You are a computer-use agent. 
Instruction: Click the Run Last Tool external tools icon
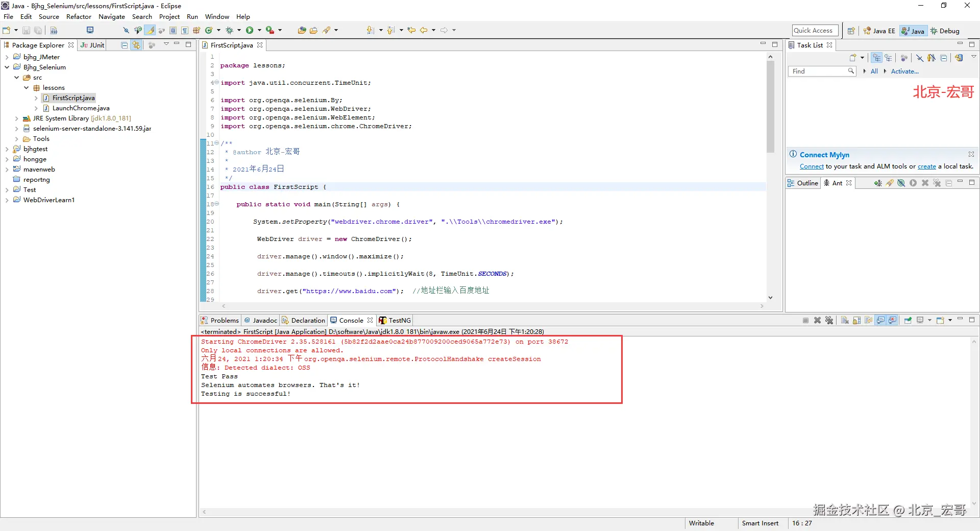(270, 31)
